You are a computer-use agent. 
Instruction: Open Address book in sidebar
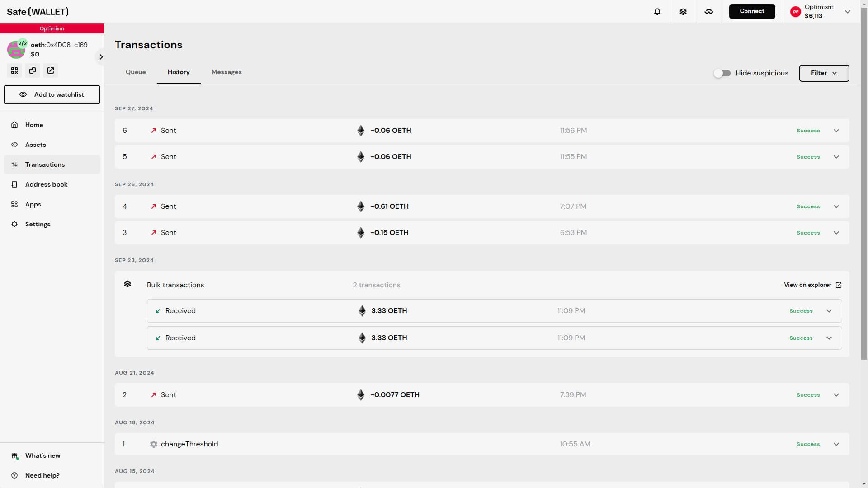click(52, 184)
